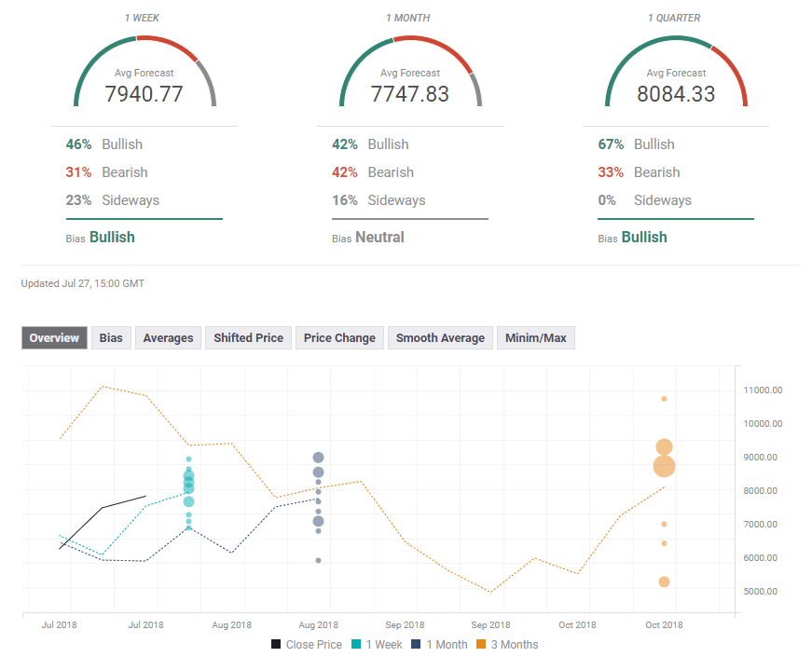Click the 1 Week legend label
Screen dimensions: 812x657
[x=384, y=645]
